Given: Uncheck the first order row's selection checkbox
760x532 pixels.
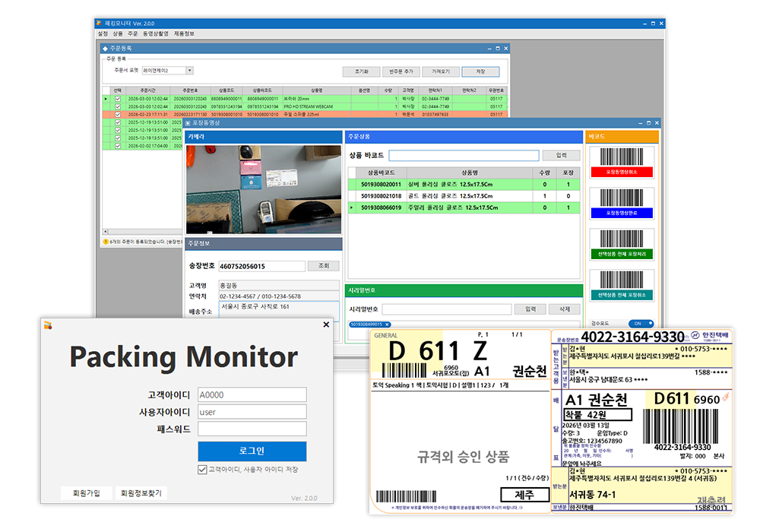Looking at the screenshot, I should pos(117,98).
